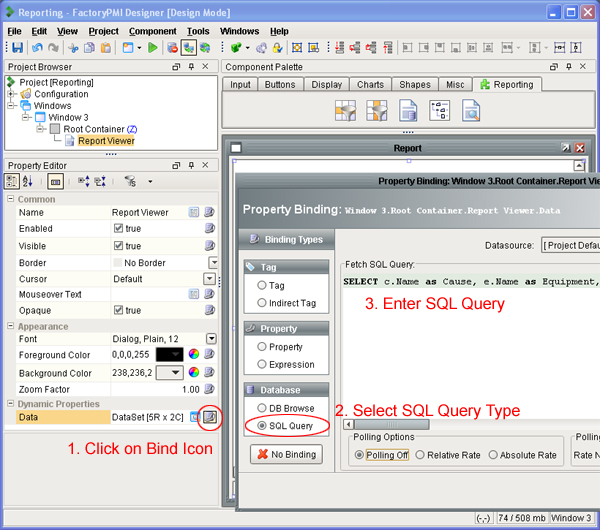The height and width of the screenshot is (530, 600).
Task: Toggle the Opaque true checkbox
Action: 118,310
